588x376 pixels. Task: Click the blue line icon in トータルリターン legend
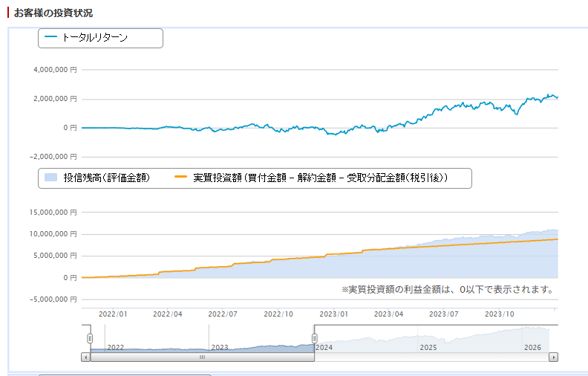(x=51, y=37)
